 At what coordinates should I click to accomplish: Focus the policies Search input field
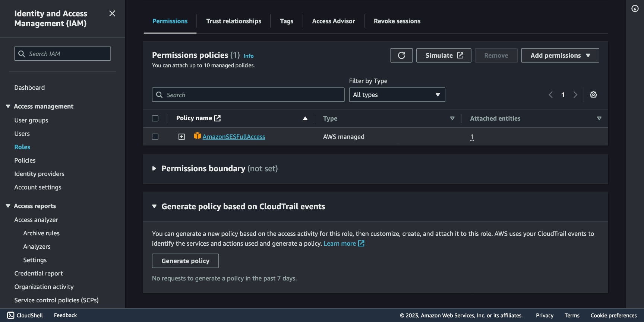248,95
